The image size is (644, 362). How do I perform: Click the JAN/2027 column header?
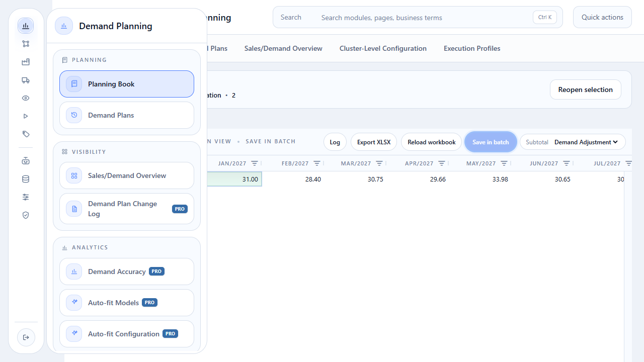pos(232,163)
